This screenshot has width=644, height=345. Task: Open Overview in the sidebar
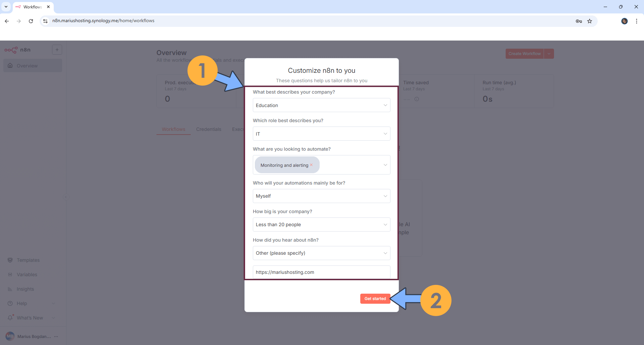33,65
